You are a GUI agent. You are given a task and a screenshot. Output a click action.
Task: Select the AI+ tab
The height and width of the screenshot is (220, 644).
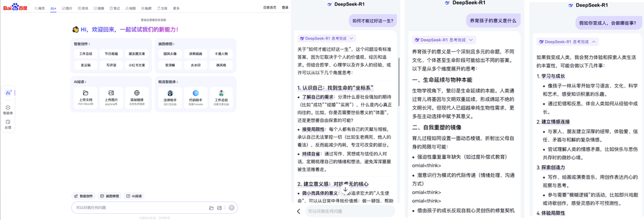(54, 8)
